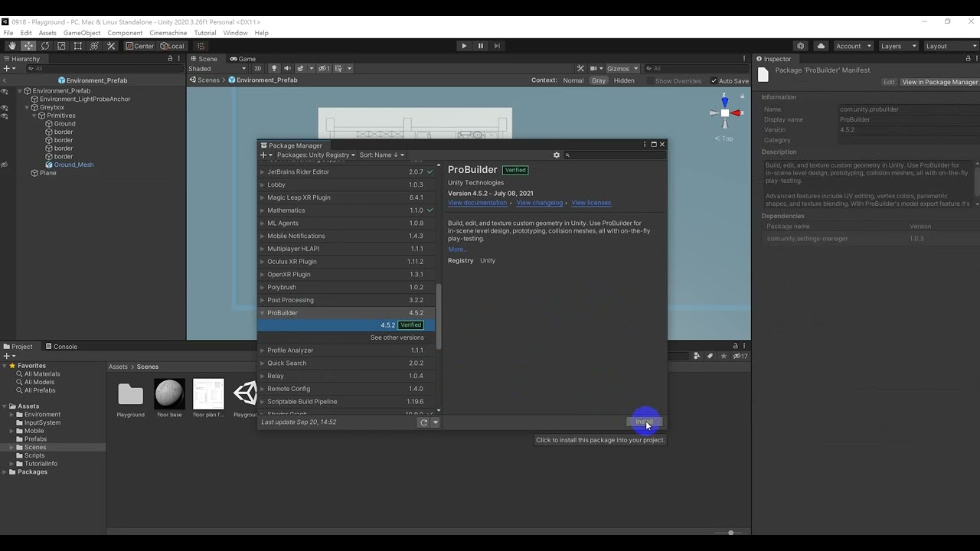Select the Rotate tool
This screenshot has height=551, width=980.
(45, 46)
